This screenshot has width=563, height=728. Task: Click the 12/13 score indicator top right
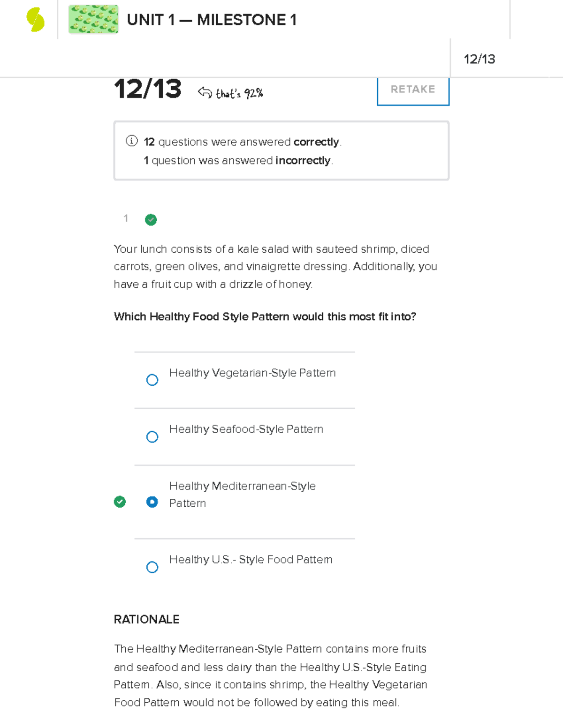coord(480,59)
